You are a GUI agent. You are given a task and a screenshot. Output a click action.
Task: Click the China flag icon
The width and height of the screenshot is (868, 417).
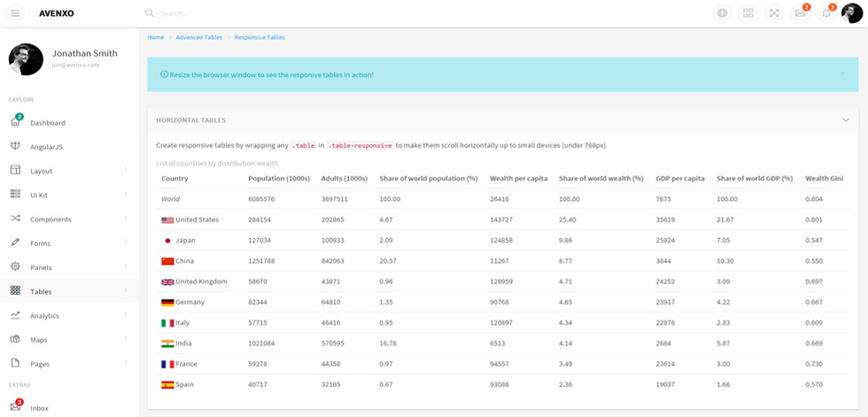click(x=167, y=261)
